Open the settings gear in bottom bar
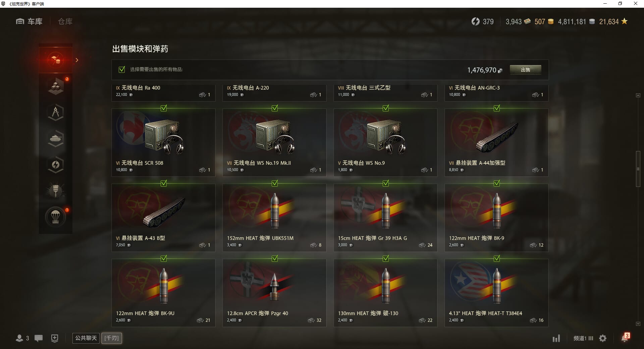This screenshot has height=349, width=644. [x=603, y=338]
